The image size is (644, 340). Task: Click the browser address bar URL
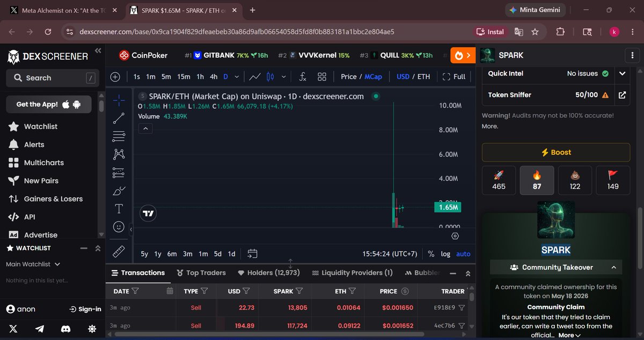[x=236, y=32]
